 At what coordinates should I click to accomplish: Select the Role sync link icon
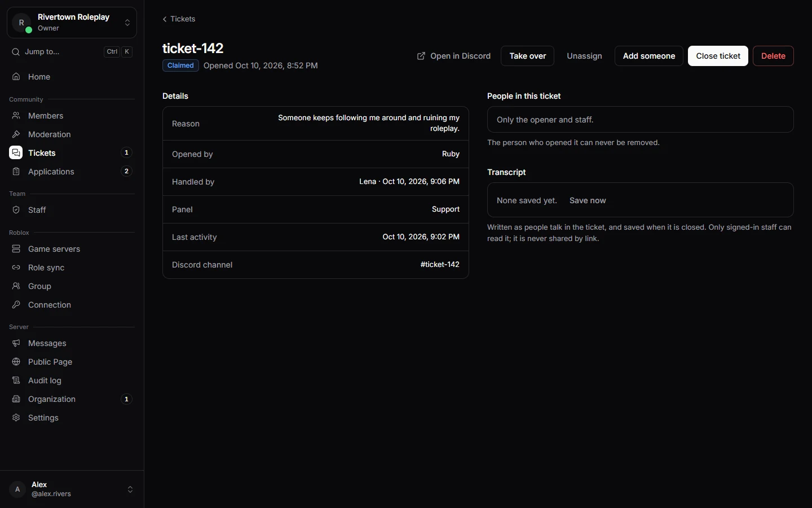[16, 268]
